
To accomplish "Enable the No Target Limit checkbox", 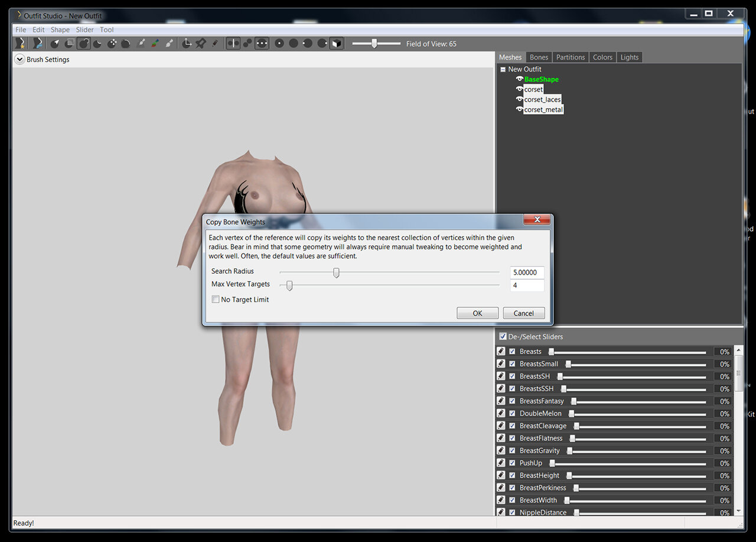I will (216, 300).
